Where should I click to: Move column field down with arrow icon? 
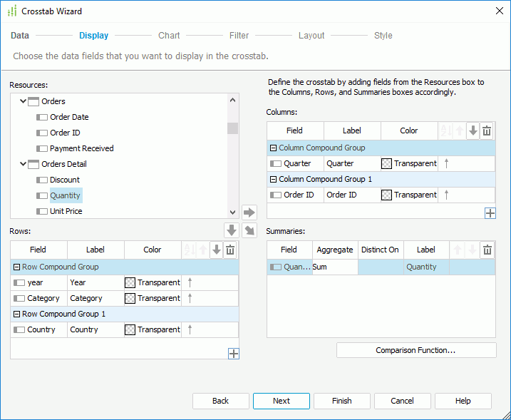coord(473,130)
